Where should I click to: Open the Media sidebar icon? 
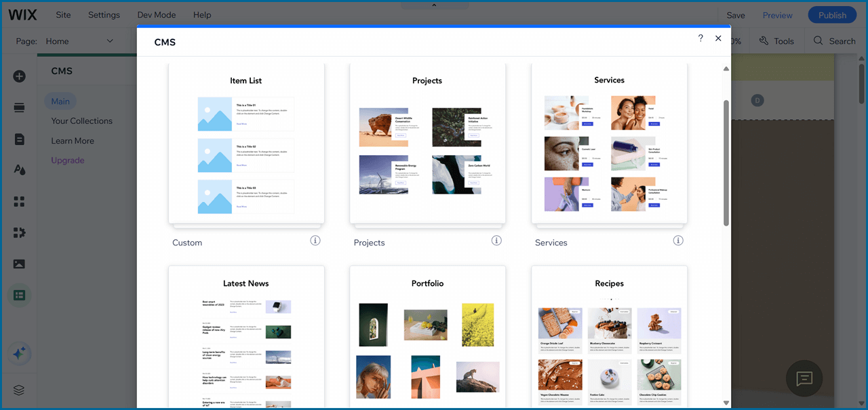coord(19,264)
